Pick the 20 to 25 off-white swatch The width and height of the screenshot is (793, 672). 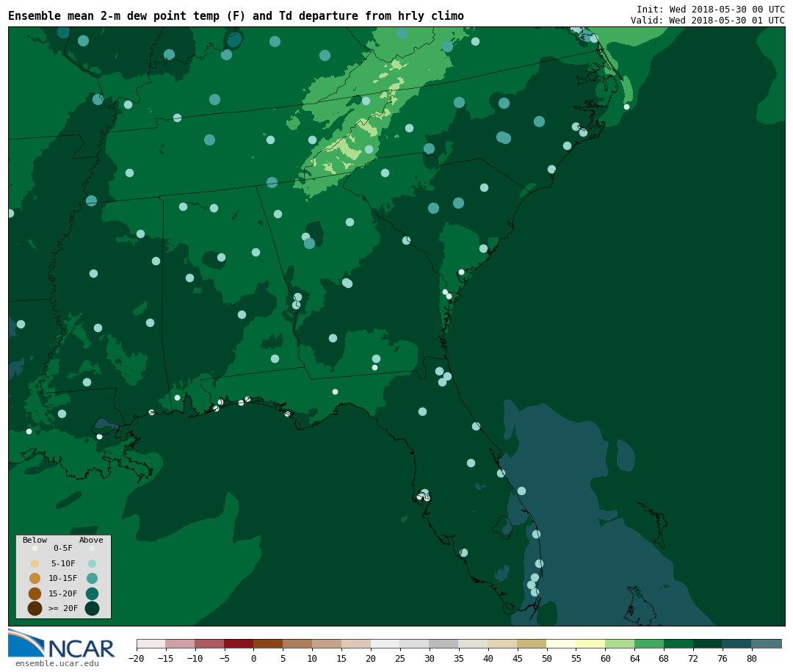tap(386, 643)
